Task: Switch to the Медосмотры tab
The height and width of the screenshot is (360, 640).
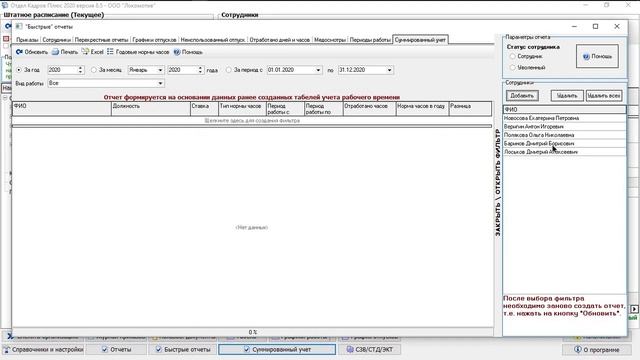Action: coord(330,40)
